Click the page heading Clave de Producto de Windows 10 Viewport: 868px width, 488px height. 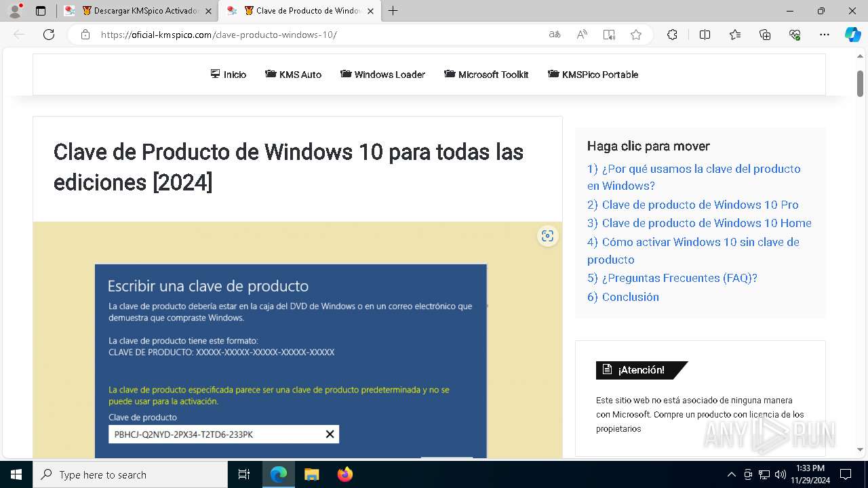[288, 167]
